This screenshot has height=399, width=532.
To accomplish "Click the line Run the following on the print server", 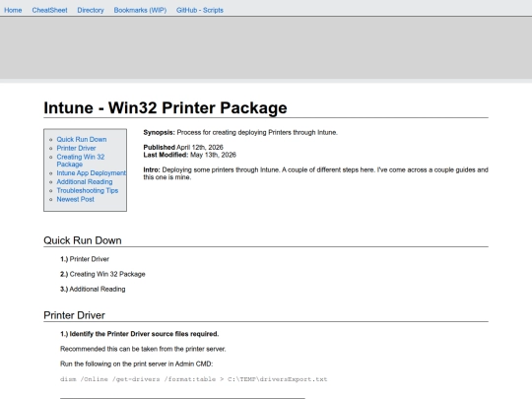I will click(x=136, y=364).
